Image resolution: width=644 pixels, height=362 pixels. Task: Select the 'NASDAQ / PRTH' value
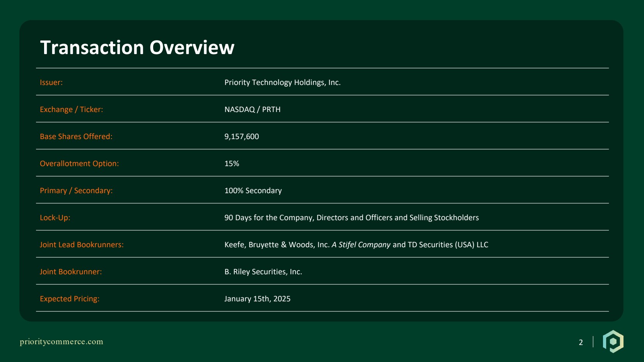point(253,109)
